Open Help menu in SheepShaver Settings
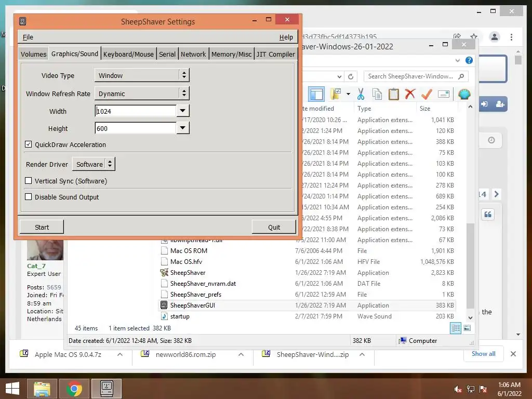Screen dimensions: 532x399 coord(286,37)
